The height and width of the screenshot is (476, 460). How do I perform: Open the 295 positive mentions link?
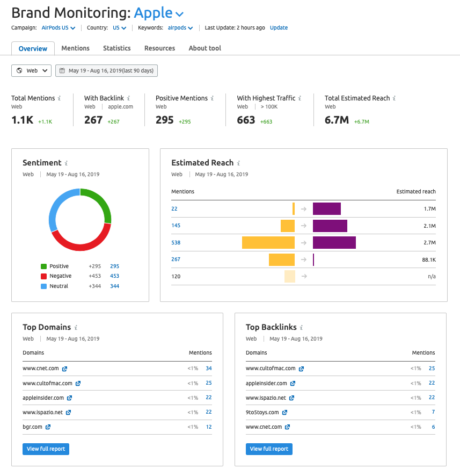pyautogui.click(x=115, y=266)
